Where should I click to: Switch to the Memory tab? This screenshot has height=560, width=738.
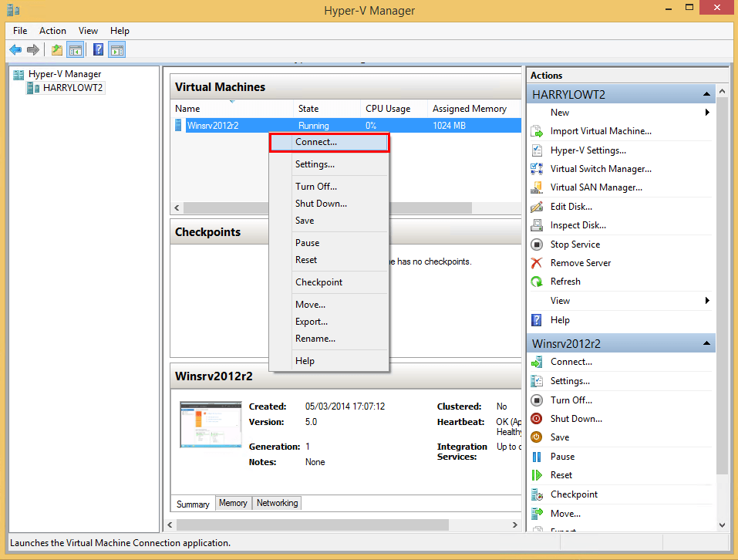pos(233,503)
